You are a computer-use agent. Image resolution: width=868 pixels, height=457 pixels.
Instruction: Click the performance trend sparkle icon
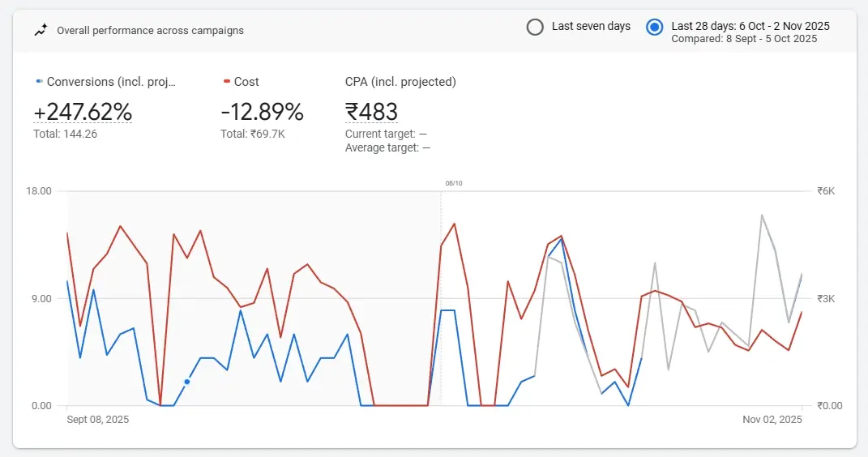point(41,31)
